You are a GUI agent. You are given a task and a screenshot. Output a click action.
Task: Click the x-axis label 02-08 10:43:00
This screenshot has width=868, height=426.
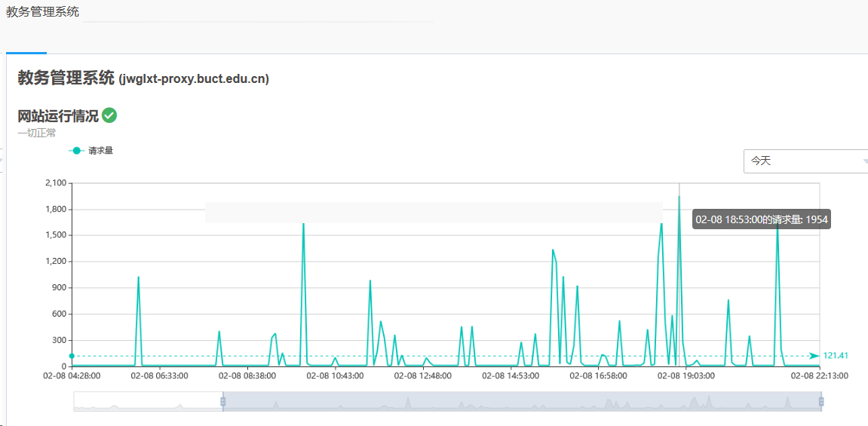[x=335, y=375]
